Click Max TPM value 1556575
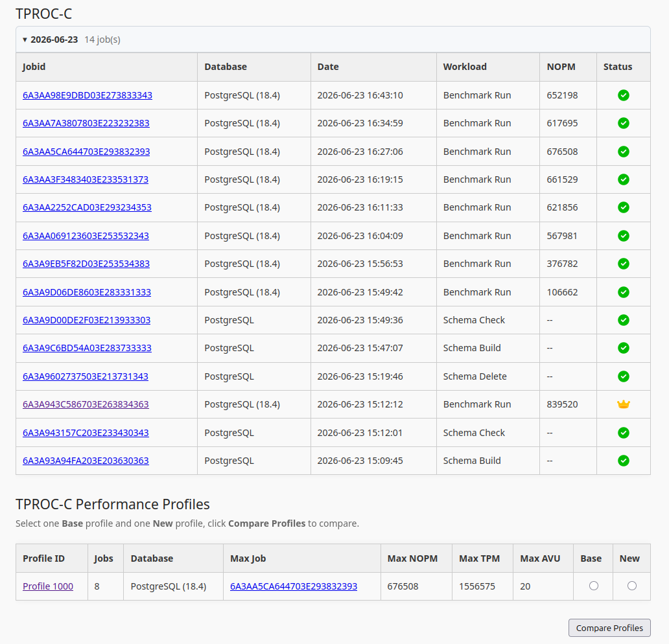The image size is (669, 644). (477, 586)
